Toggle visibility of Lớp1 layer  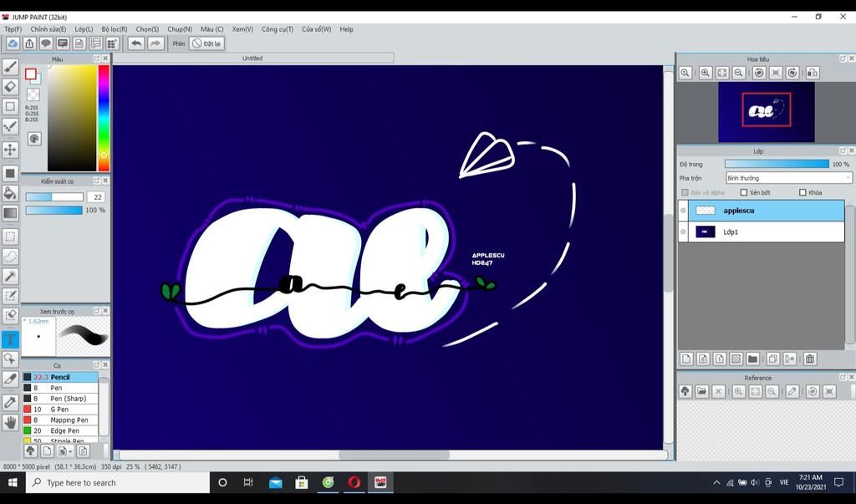(683, 232)
